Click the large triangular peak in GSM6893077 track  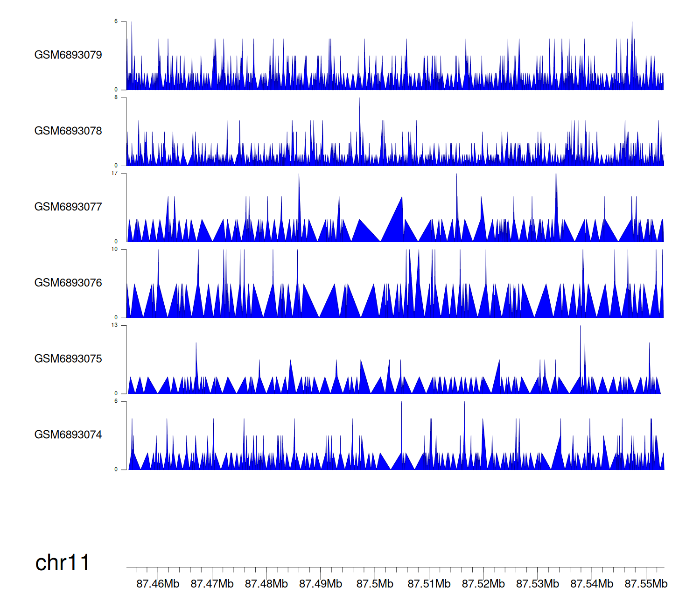click(x=397, y=224)
